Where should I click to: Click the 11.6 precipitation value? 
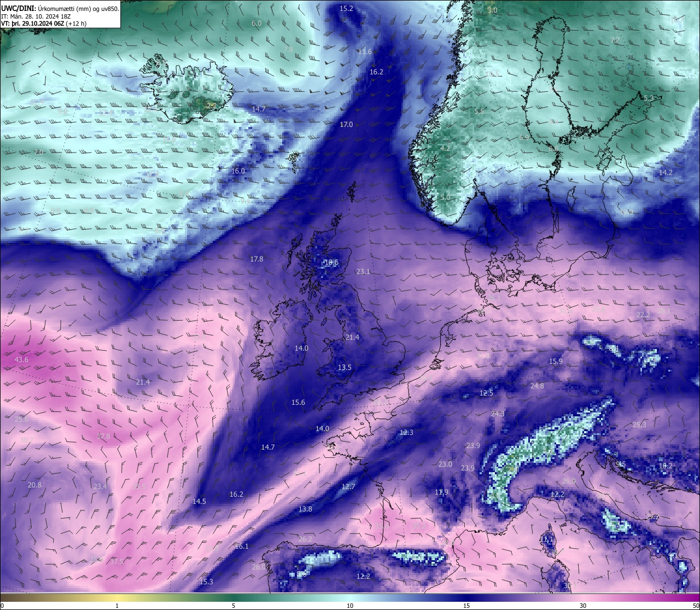(x=365, y=52)
